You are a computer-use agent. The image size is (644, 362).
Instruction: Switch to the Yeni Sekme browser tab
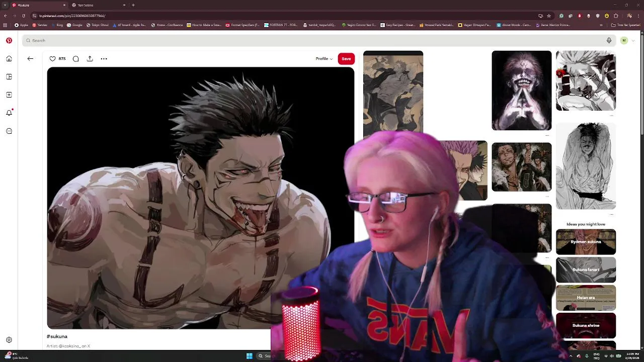[98, 5]
